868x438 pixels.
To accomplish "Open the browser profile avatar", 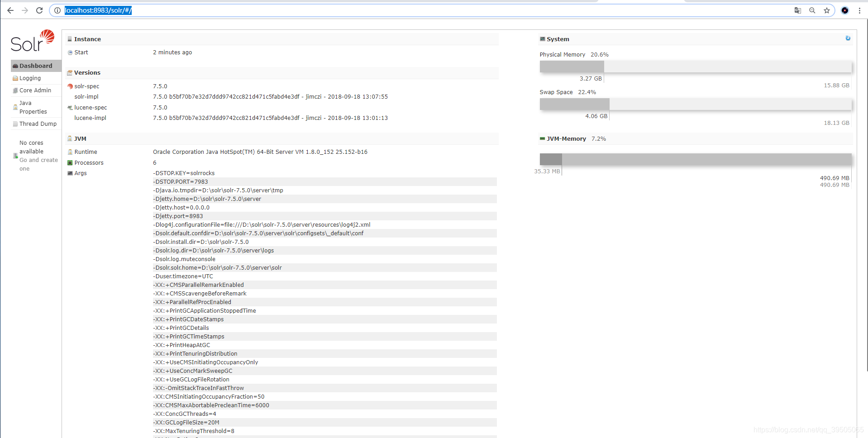I will pyautogui.click(x=845, y=10).
